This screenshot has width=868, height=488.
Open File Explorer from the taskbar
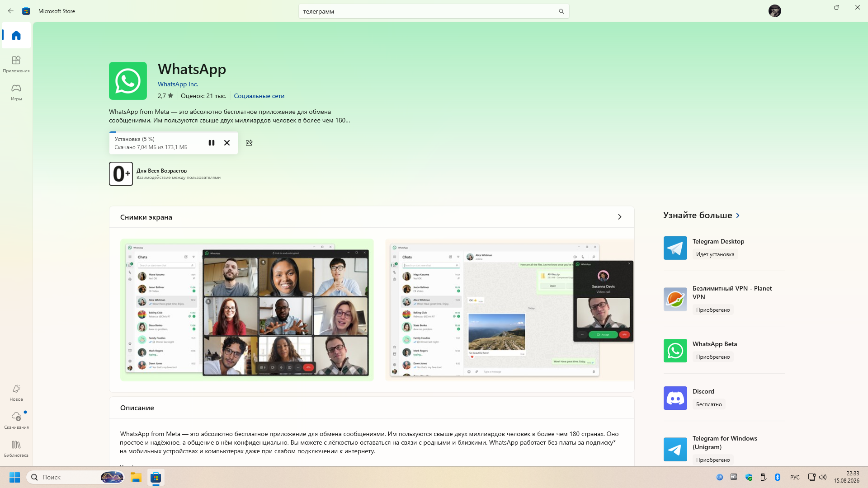[x=136, y=477]
